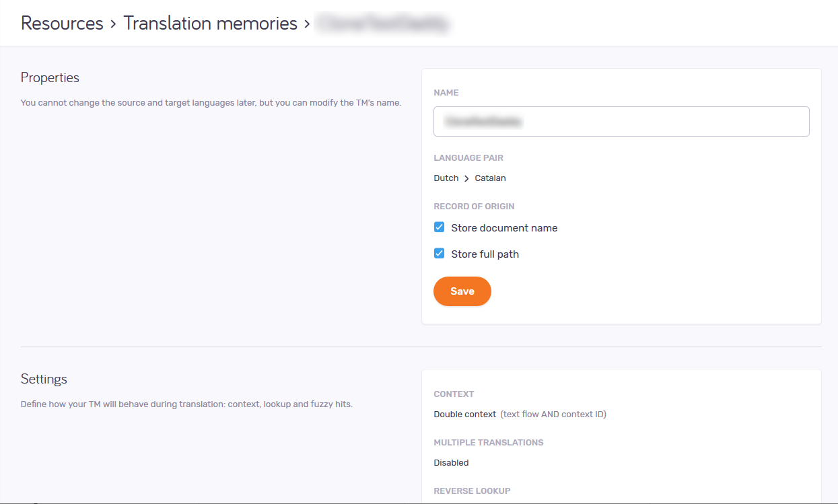Toggle the Store full path checkbox

click(x=439, y=254)
